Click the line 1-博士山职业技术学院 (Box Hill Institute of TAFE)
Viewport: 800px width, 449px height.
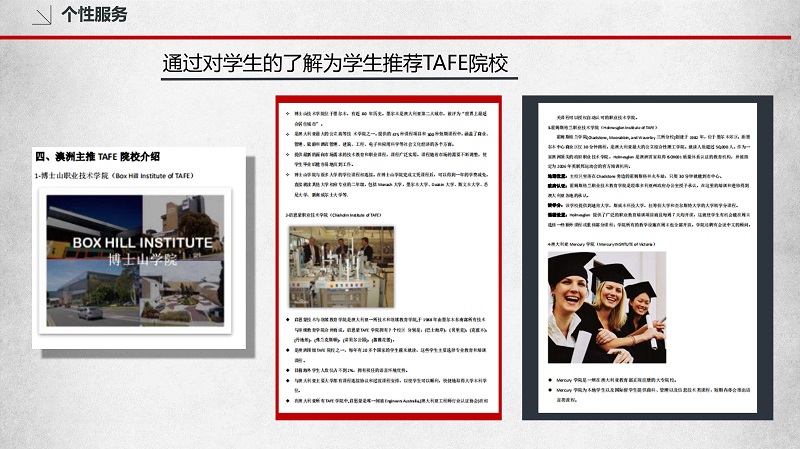tap(114, 176)
